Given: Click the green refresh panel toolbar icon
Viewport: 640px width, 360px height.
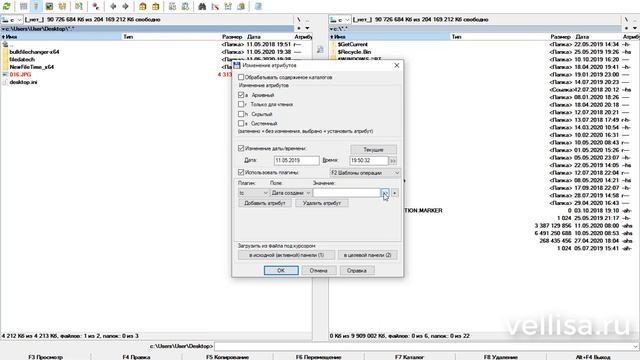Looking at the screenshot, I should [x=7, y=6].
